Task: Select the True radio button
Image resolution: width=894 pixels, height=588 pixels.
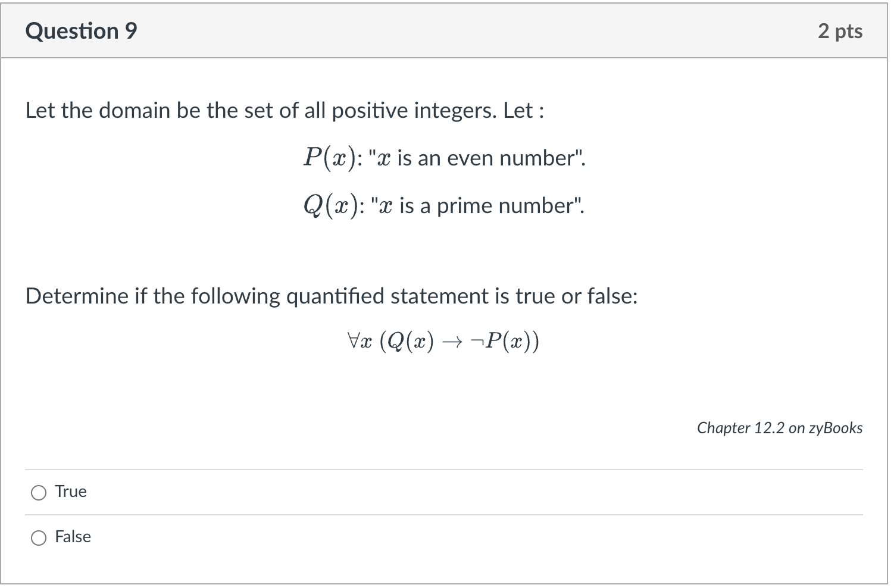Action: 38,492
